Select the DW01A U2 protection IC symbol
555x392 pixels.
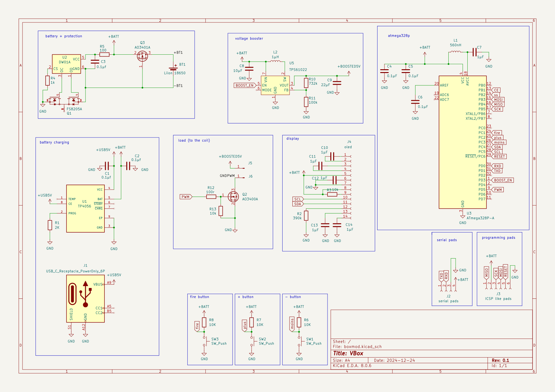tap(66, 64)
